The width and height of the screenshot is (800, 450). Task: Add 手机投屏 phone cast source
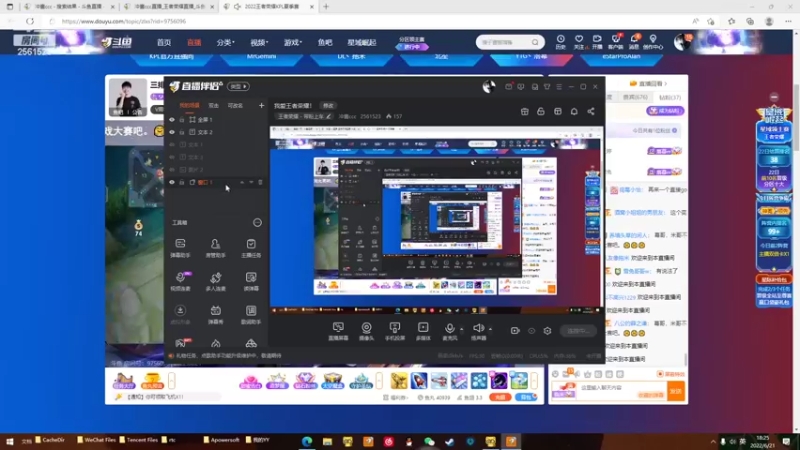coord(394,331)
